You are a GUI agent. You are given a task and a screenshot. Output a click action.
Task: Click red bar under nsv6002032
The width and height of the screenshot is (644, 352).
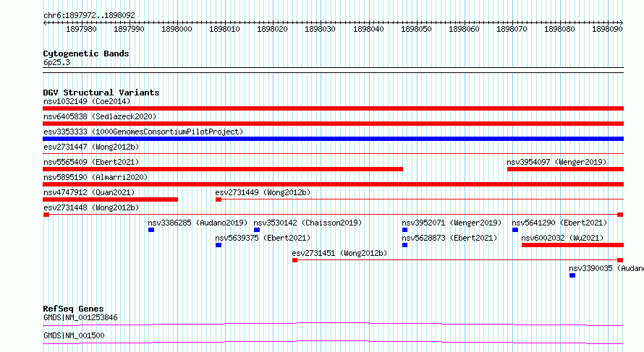[572, 245]
